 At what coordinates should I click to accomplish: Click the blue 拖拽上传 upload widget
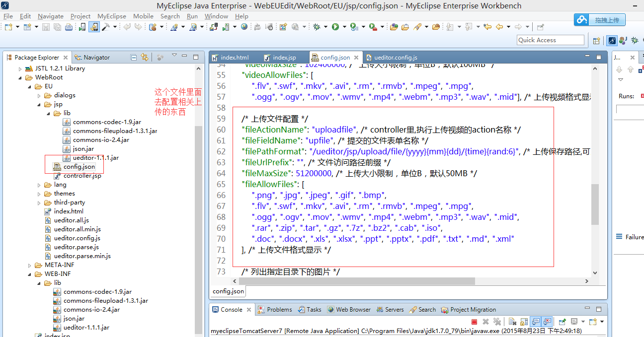point(600,20)
